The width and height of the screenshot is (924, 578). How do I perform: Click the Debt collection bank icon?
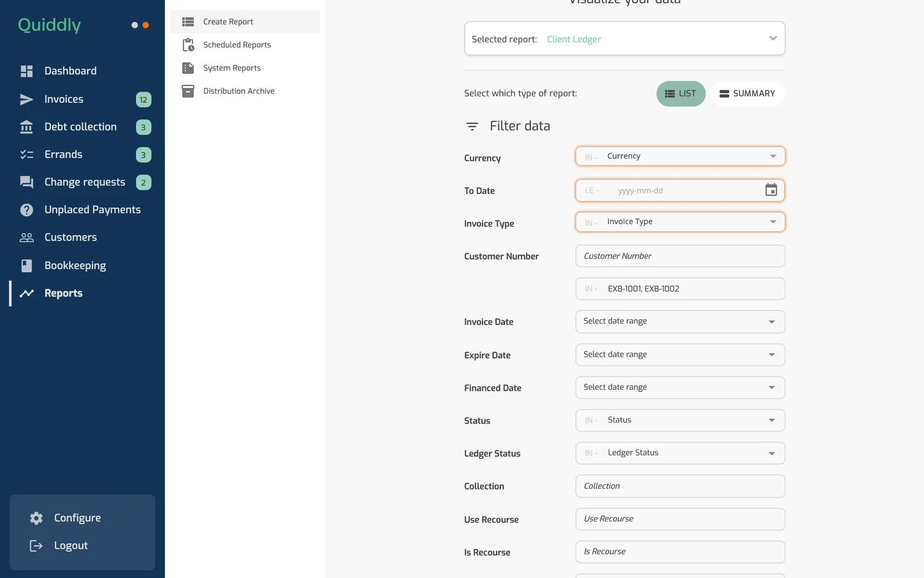click(26, 127)
